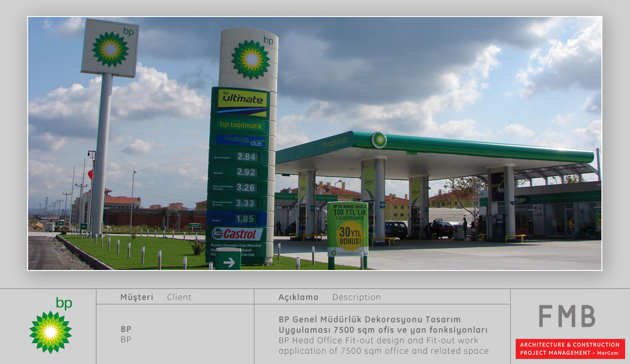Click the 3.33 fuel price on pylon

pyautogui.click(x=246, y=203)
